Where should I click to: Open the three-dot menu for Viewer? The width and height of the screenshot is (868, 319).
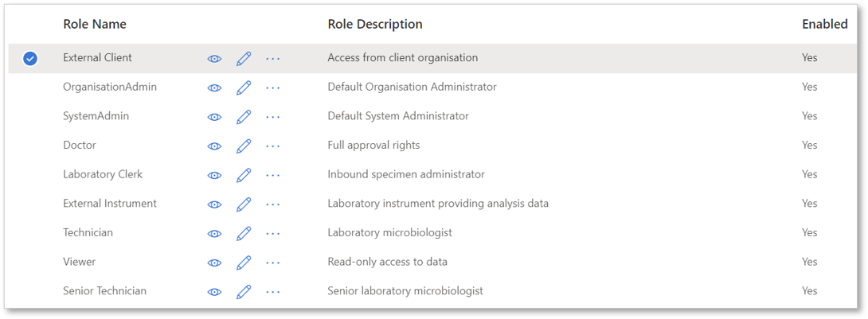pyautogui.click(x=273, y=263)
